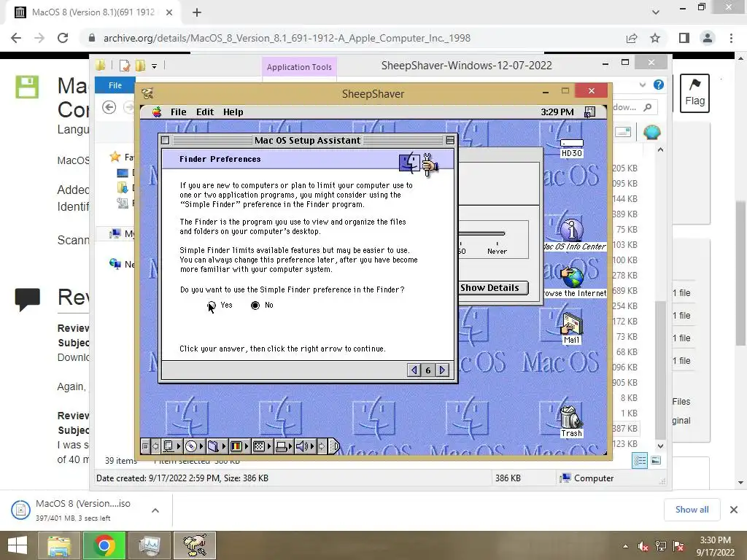Switch to Chrome on the taskbar
Screen dimensions: 747x560
[104, 545]
